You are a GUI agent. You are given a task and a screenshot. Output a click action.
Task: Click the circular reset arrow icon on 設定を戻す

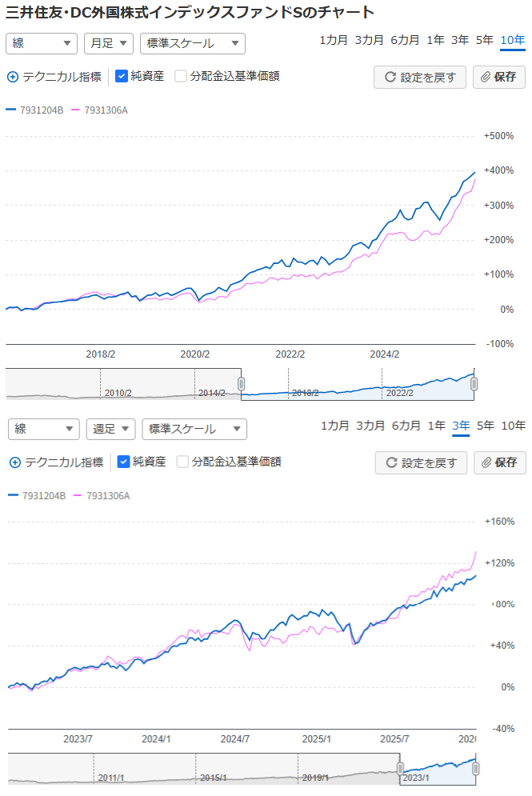[390, 77]
